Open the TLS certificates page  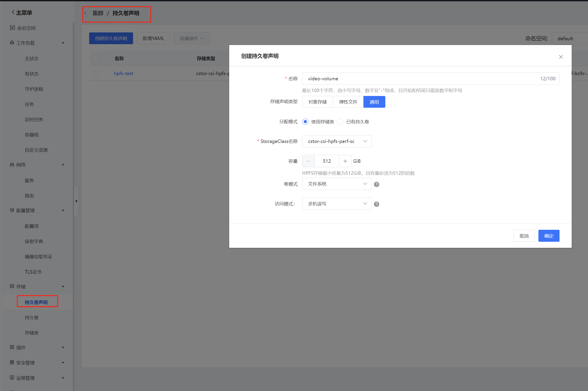click(33, 272)
